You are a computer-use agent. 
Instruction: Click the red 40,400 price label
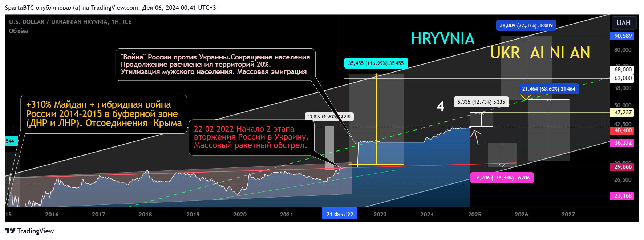(x=622, y=131)
